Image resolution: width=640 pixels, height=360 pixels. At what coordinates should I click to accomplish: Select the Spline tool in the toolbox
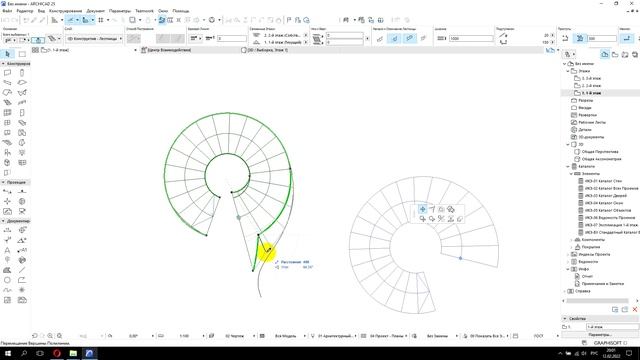(7, 290)
